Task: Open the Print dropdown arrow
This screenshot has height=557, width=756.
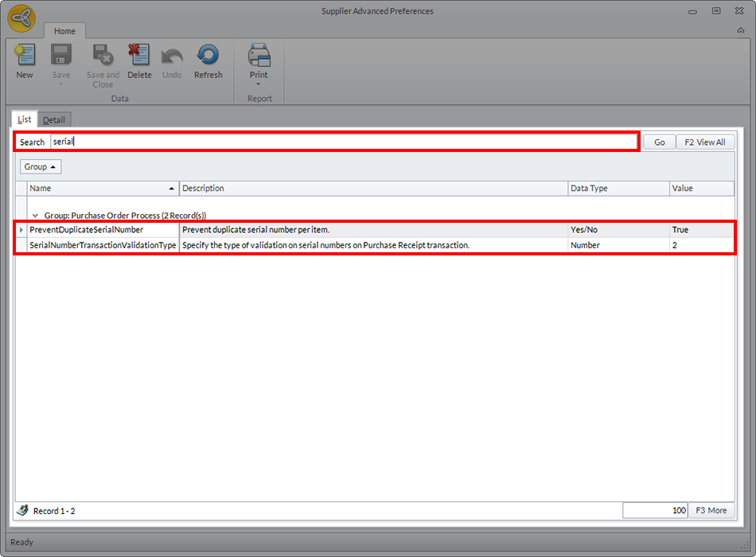Action: coord(259,84)
